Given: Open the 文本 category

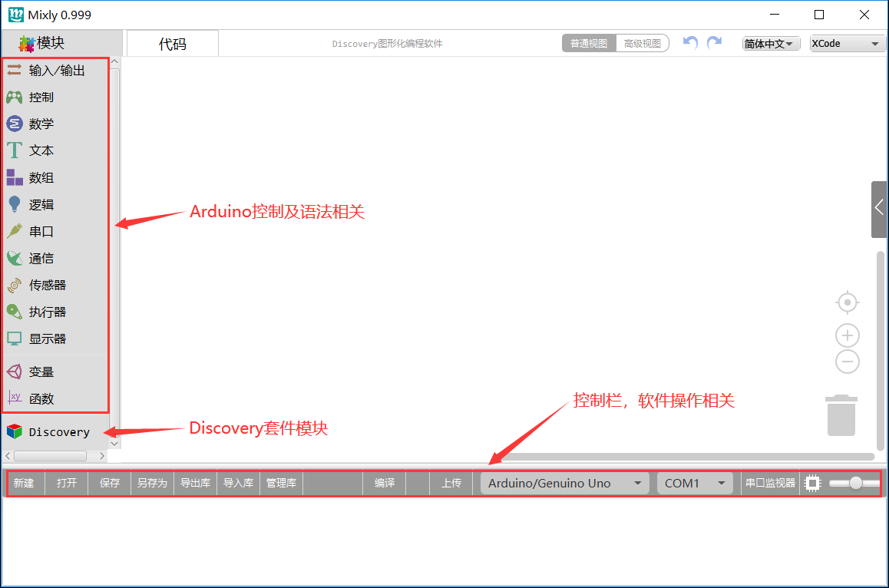Looking at the screenshot, I should [x=55, y=150].
